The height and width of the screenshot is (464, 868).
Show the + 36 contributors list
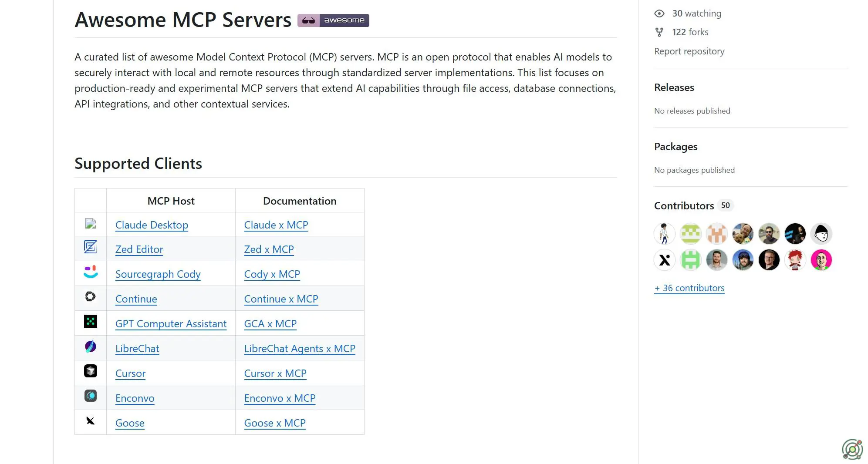689,288
